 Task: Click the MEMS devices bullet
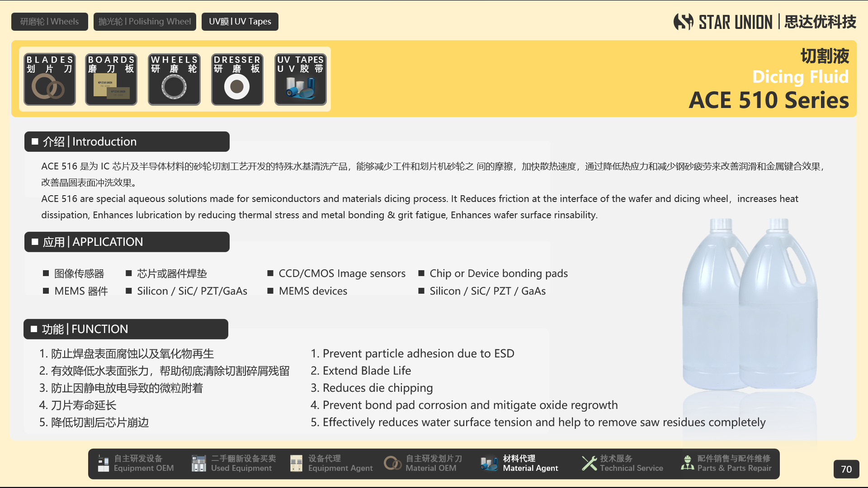click(307, 291)
